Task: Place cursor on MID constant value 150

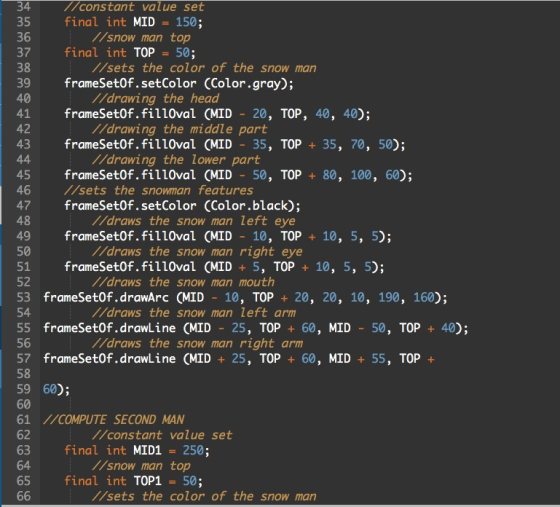Action: (186, 22)
